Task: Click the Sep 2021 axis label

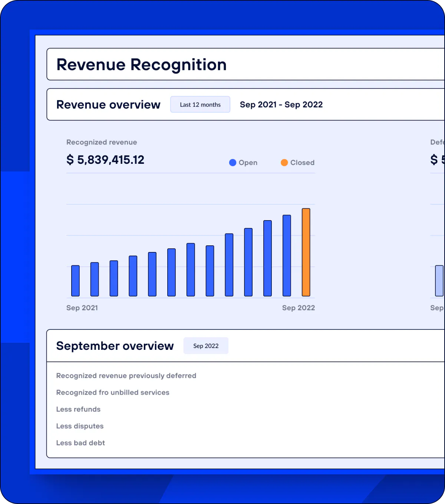Action: (82, 308)
